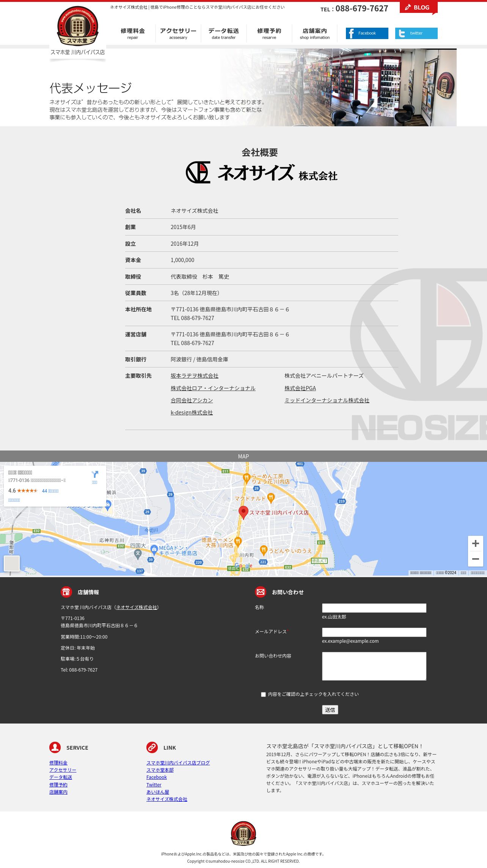This screenshot has width=487, height=868.
Task: Click the phone number 088-679-7627 in header
Action: (362, 8)
